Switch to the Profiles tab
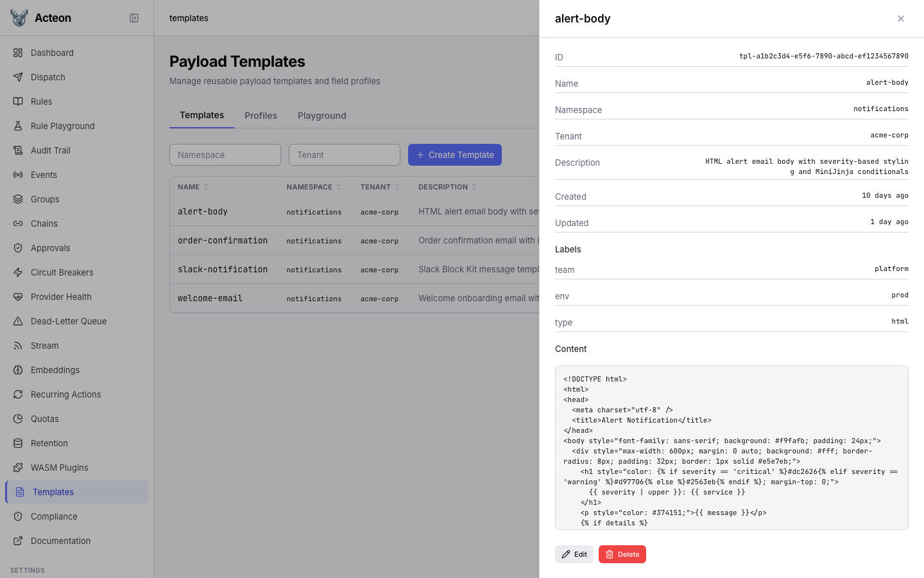 tap(261, 116)
